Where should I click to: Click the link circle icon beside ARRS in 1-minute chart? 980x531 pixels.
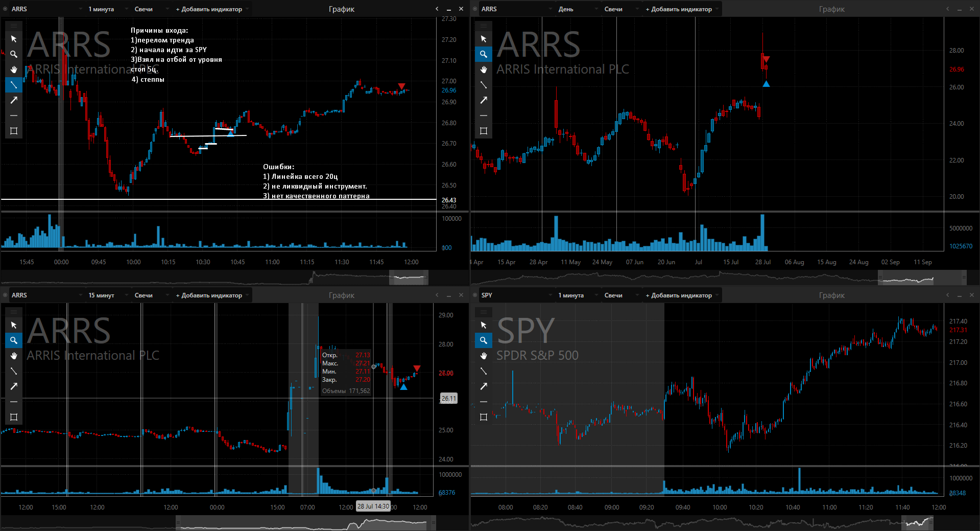pyautogui.click(x=5, y=9)
